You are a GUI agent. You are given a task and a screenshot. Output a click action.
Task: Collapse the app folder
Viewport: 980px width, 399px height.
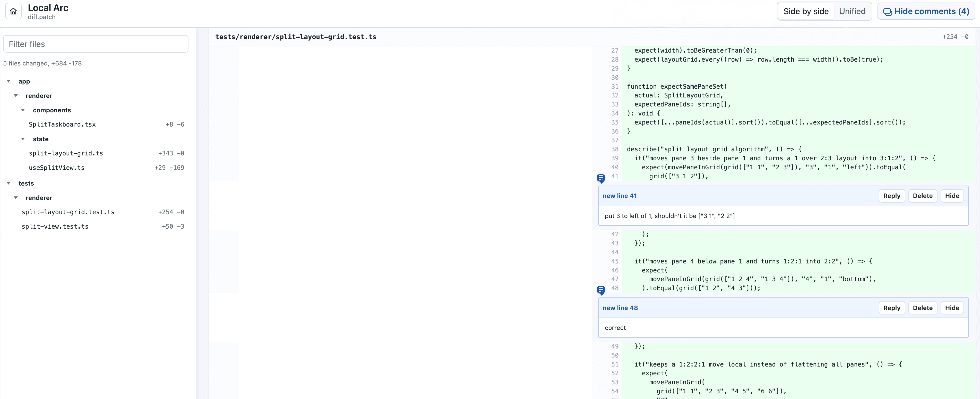(8, 81)
